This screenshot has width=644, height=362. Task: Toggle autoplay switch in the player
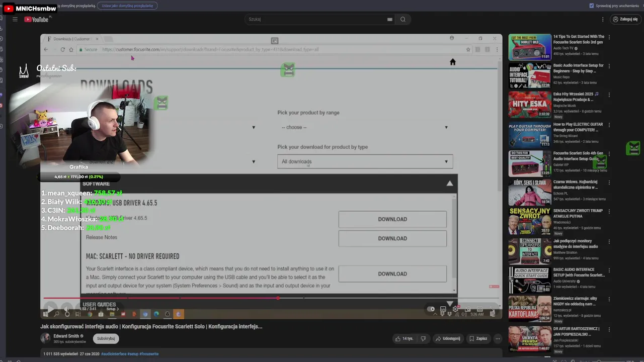pyautogui.click(x=431, y=309)
